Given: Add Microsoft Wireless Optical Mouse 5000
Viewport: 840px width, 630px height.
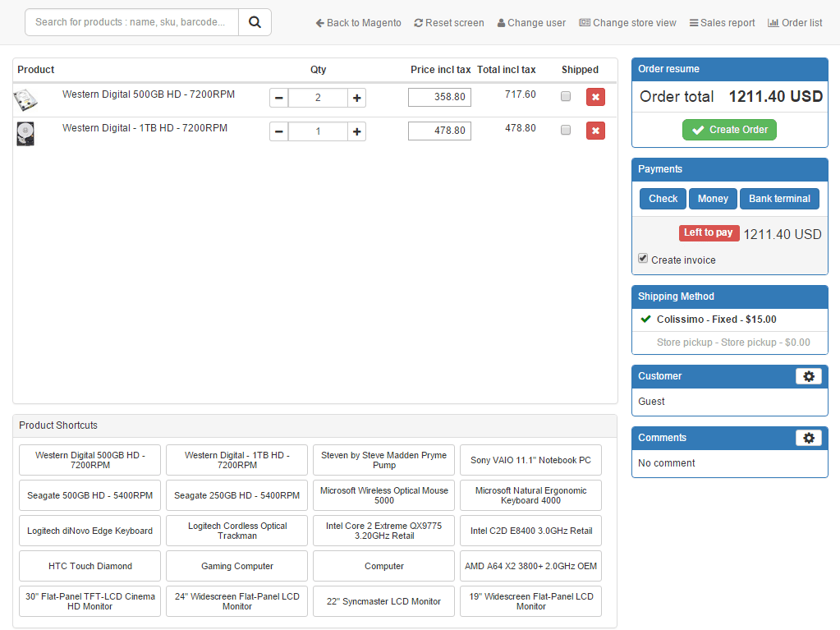Looking at the screenshot, I should click(x=383, y=495).
